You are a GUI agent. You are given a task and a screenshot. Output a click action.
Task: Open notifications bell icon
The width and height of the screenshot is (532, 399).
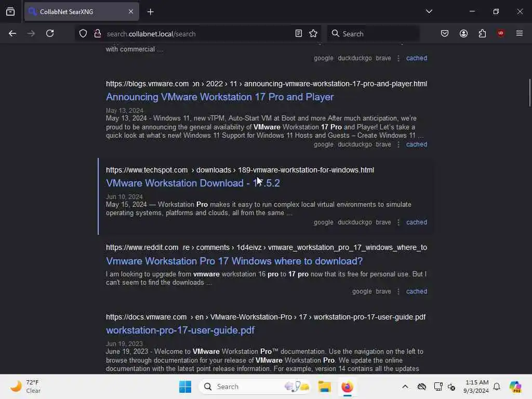pos(497,387)
